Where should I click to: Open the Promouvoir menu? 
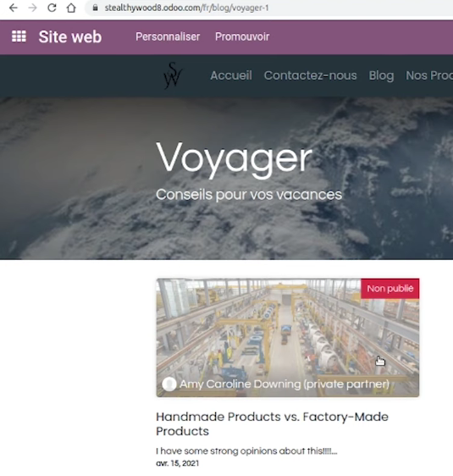(242, 36)
